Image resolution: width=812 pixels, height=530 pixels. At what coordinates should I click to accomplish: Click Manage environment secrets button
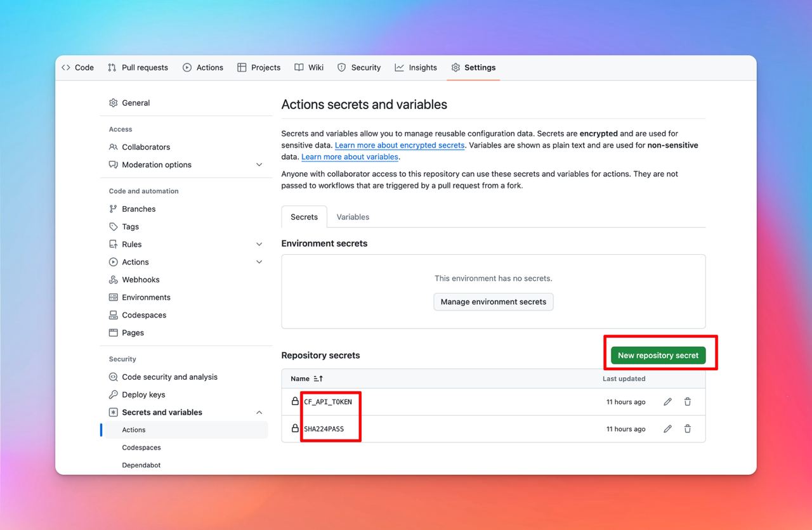click(494, 302)
